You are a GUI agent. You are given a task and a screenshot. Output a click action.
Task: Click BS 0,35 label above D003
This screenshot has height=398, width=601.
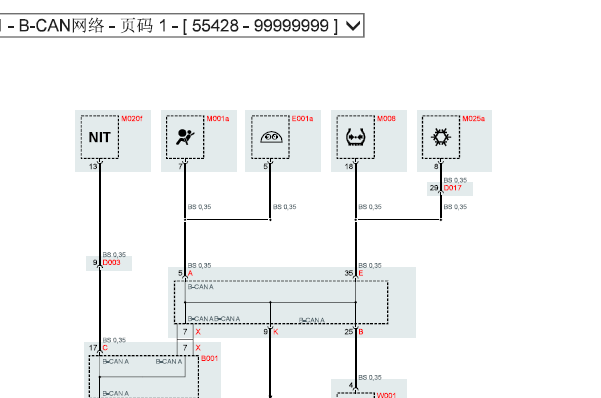point(114,255)
